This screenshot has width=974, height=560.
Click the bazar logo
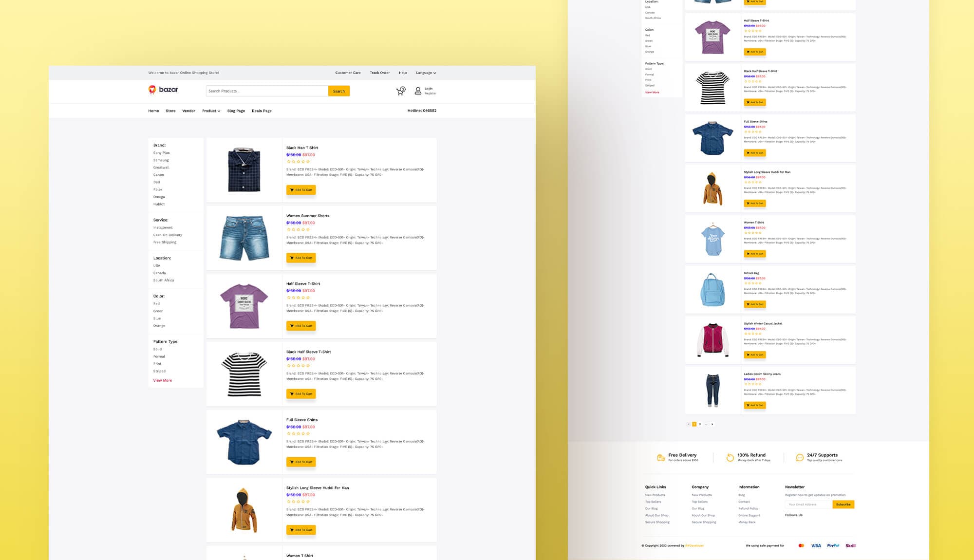(163, 90)
